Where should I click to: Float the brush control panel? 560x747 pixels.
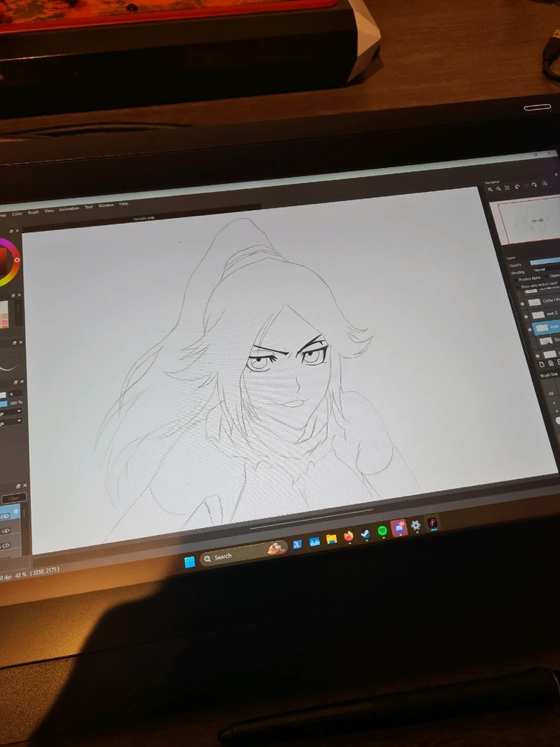[16, 382]
